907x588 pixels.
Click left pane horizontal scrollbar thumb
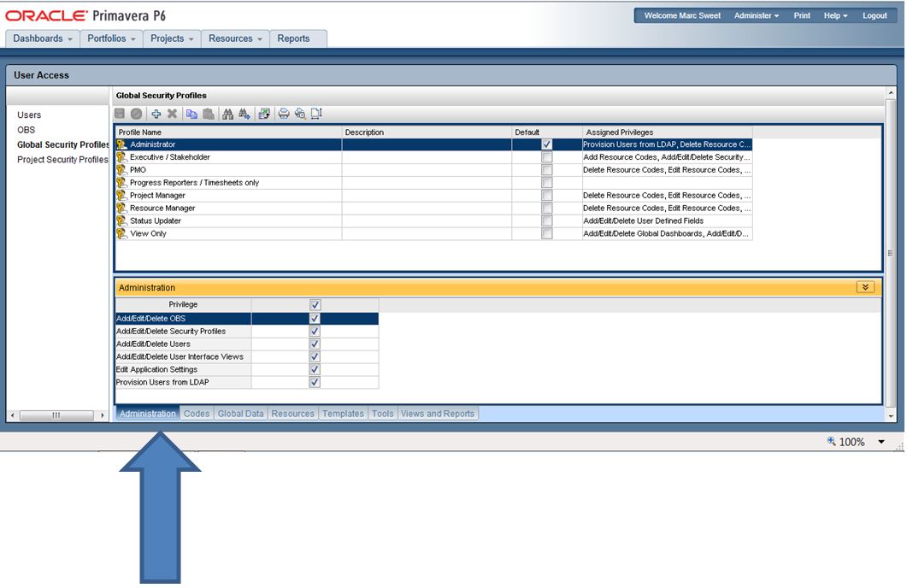56,415
